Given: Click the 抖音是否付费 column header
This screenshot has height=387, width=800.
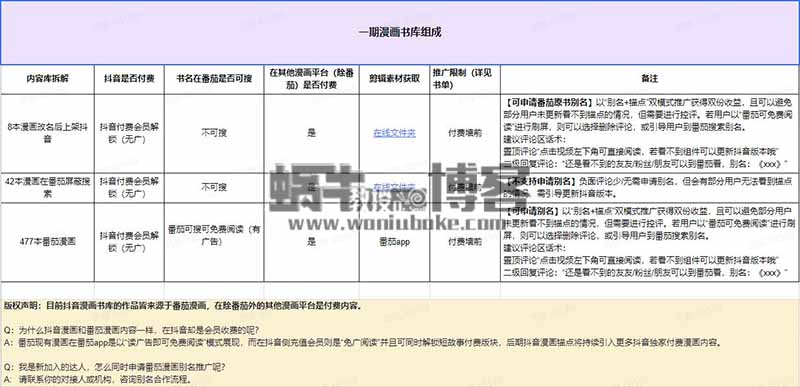Looking at the screenshot, I should [x=129, y=80].
